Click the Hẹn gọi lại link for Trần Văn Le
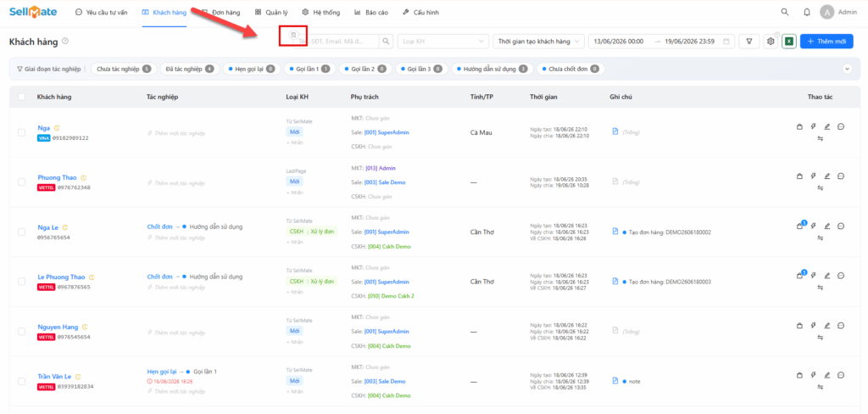 (x=162, y=372)
